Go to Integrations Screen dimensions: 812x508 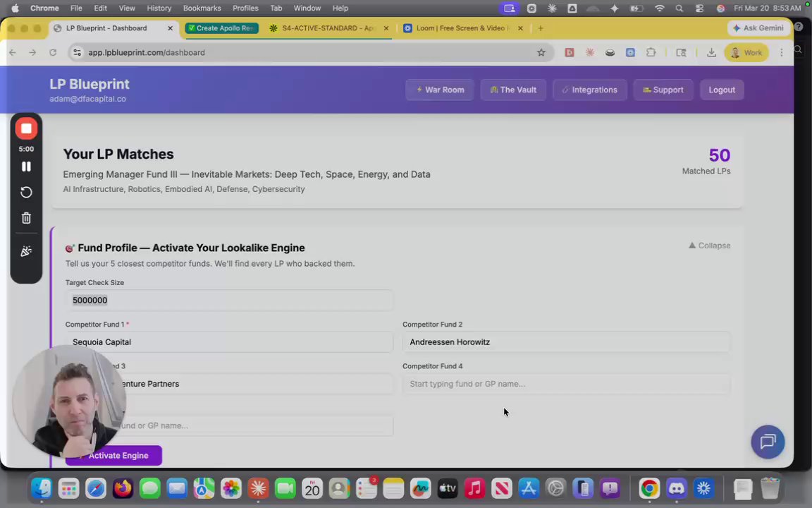(x=589, y=90)
